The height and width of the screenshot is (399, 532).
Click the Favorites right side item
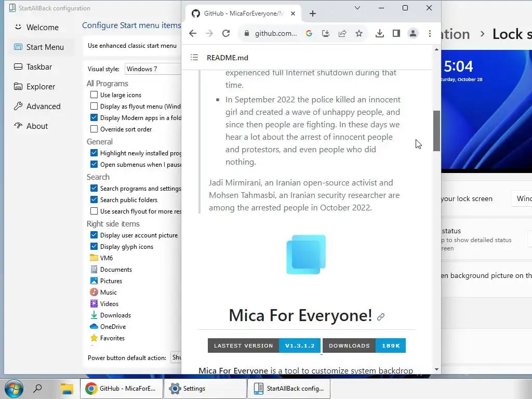pos(107,338)
